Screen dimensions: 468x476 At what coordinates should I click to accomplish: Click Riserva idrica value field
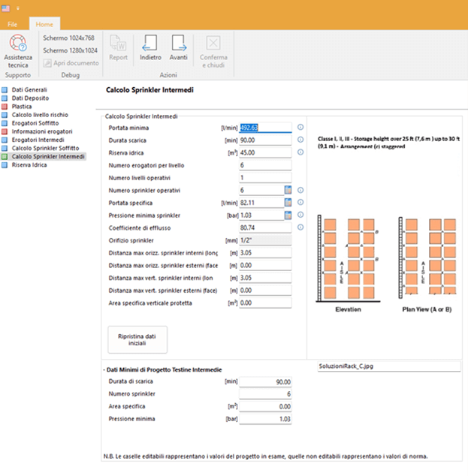[x=265, y=152]
